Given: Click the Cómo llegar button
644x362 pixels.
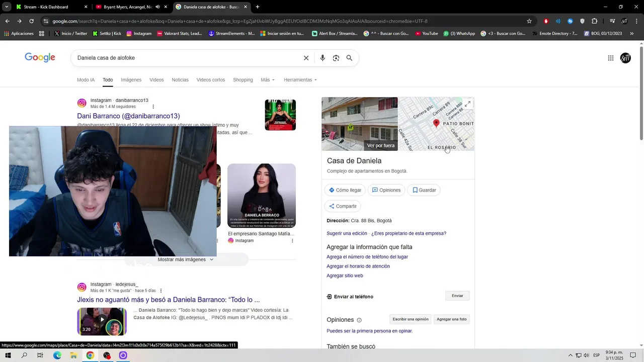Looking at the screenshot, I should pyautogui.click(x=345, y=190).
